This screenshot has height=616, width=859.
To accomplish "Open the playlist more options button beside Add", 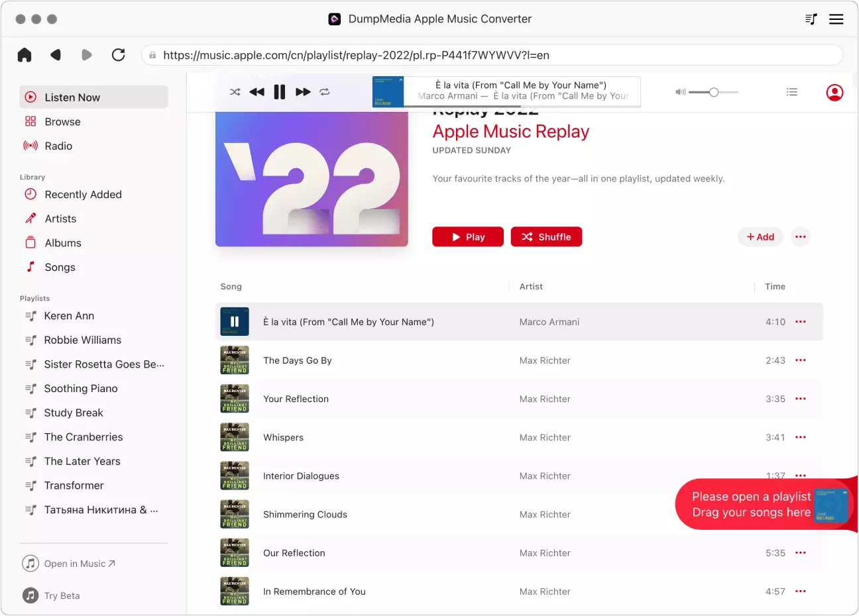I will click(x=801, y=237).
